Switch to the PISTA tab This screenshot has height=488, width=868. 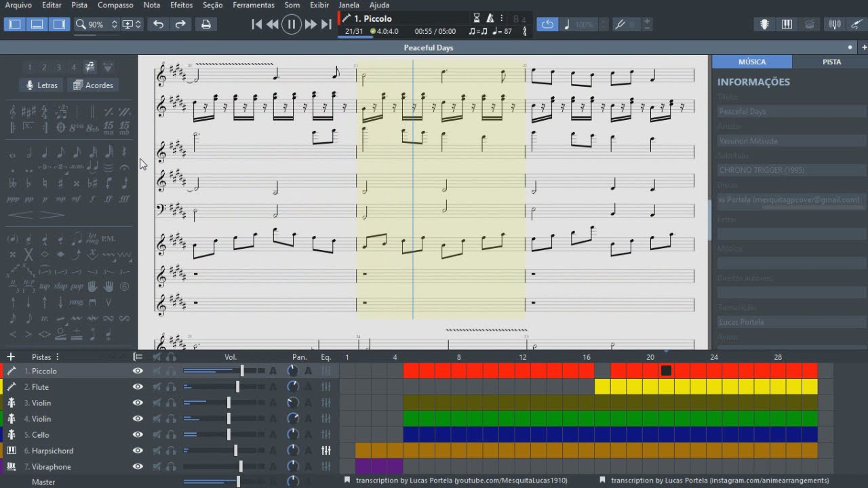pyautogui.click(x=831, y=62)
